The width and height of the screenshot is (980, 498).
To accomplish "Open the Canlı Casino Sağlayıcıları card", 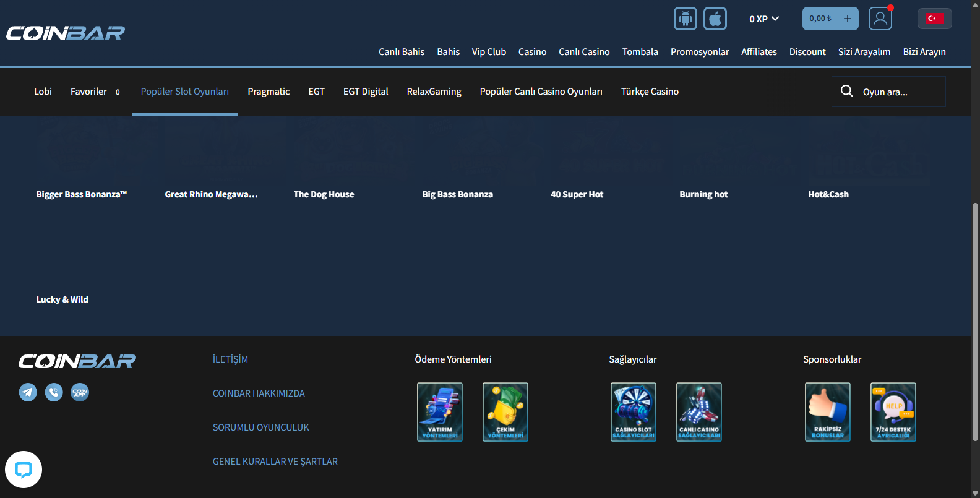I will [699, 412].
